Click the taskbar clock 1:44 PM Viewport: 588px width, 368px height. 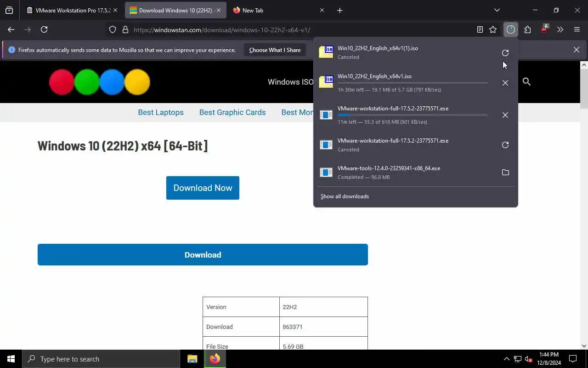[549, 359]
